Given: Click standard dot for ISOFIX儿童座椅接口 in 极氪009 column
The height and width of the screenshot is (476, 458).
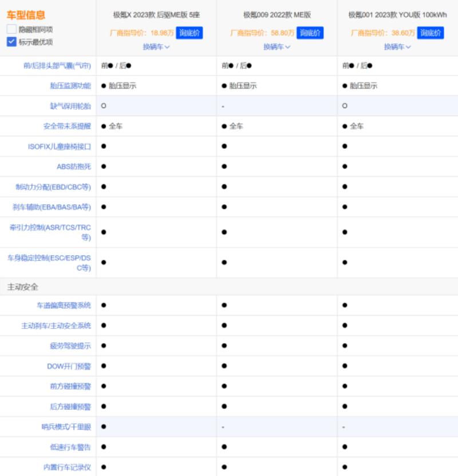Looking at the screenshot, I should 224,146.
